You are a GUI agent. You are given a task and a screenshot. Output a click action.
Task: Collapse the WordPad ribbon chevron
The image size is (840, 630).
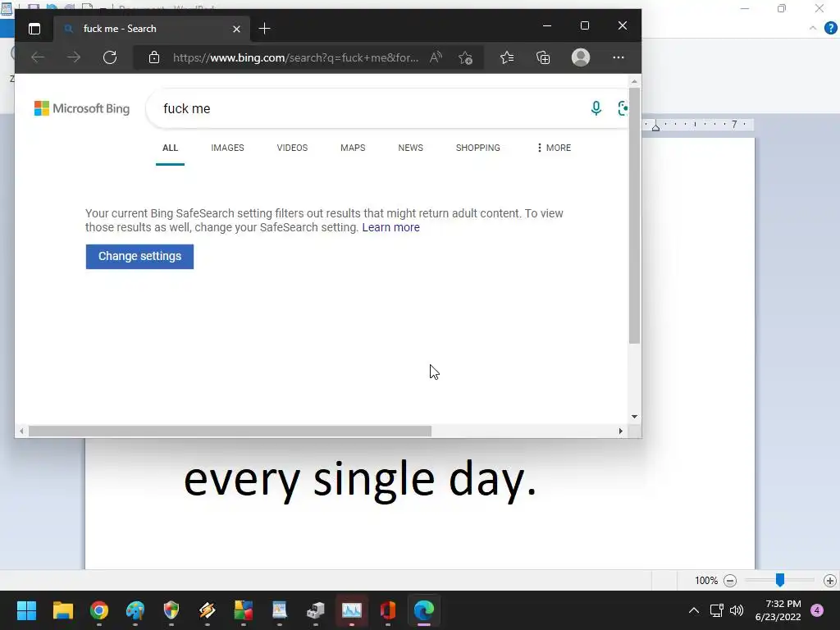[813, 29]
